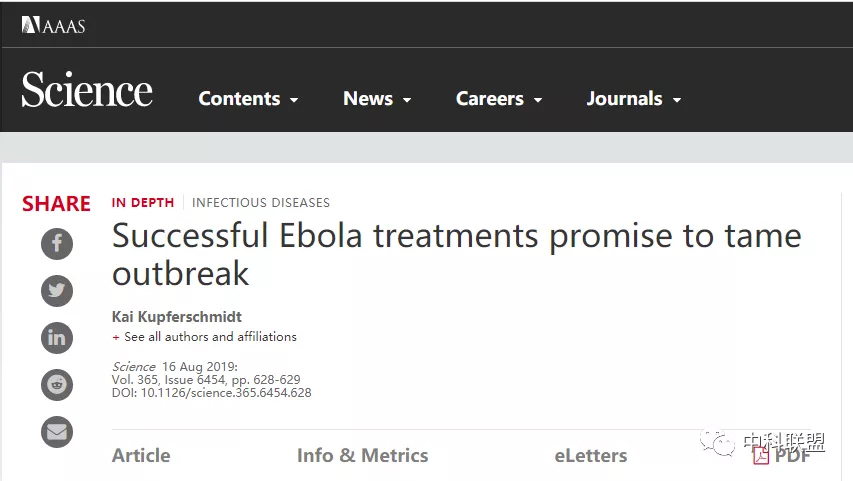Click the AAAS logo
Image resolution: width=853 pixels, height=481 pixels.
[x=53, y=25]
